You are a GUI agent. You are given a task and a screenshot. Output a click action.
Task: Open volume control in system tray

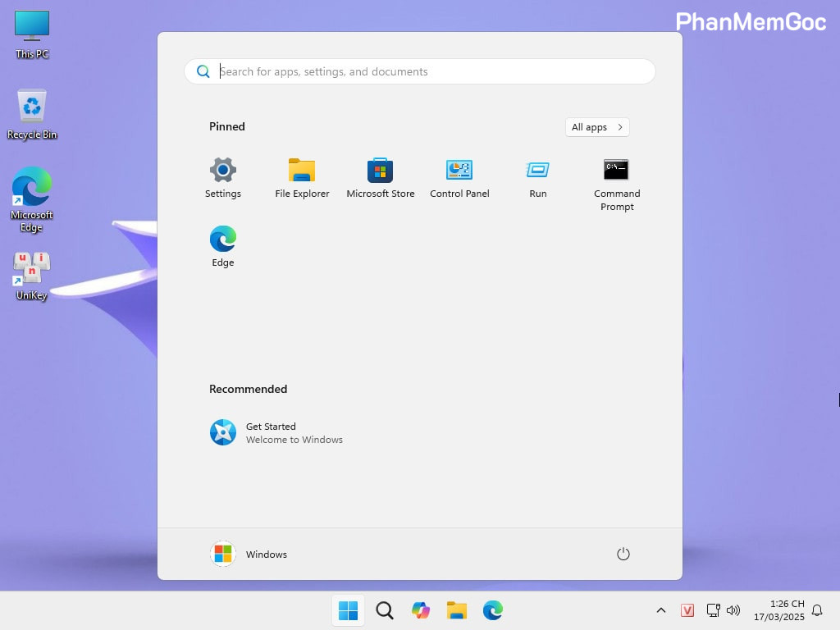click(733, 610)
